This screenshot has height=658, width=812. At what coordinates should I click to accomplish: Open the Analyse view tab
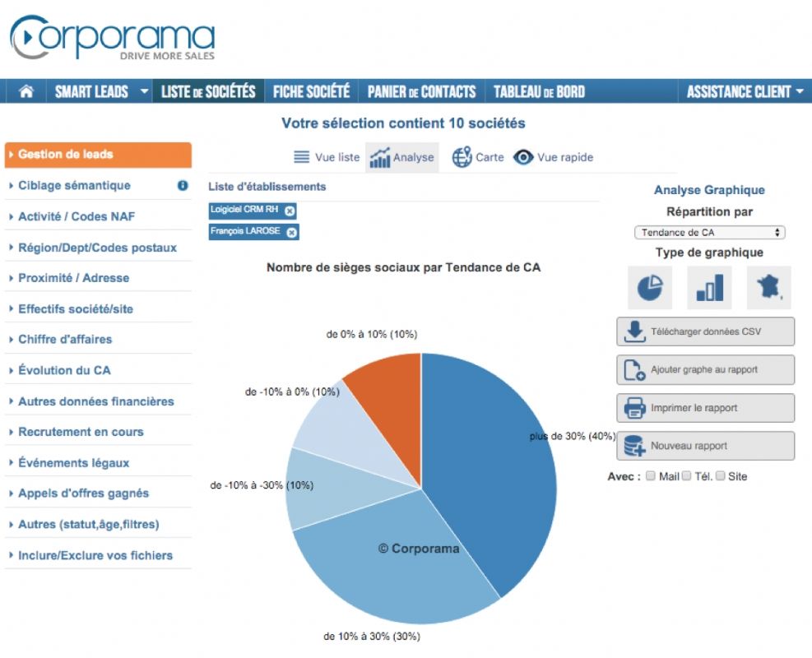[401, 157]
